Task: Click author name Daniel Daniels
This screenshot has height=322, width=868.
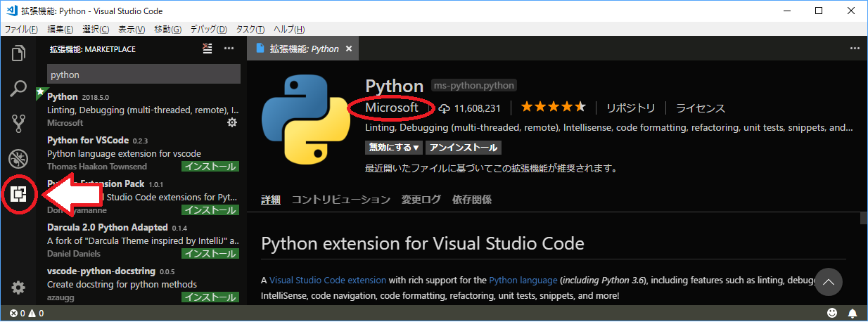Action: pos(73,253)
